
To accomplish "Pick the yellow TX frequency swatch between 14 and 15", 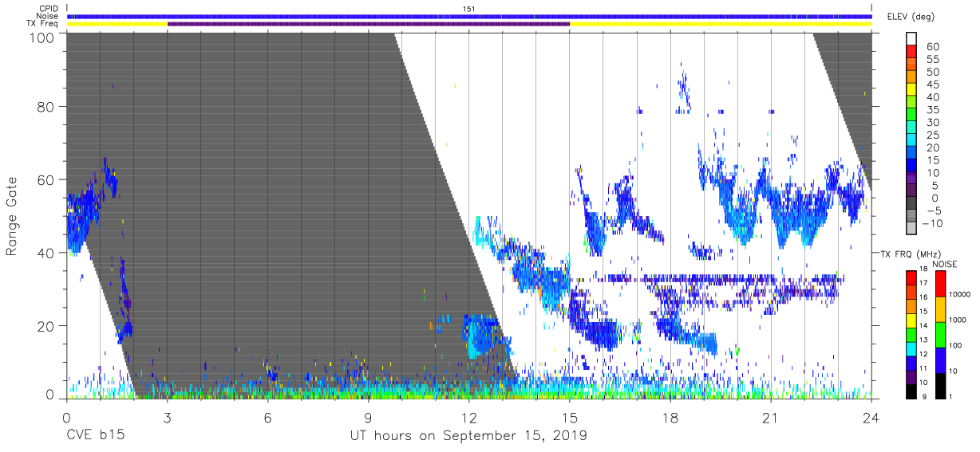I will click(x=911, y=320).
